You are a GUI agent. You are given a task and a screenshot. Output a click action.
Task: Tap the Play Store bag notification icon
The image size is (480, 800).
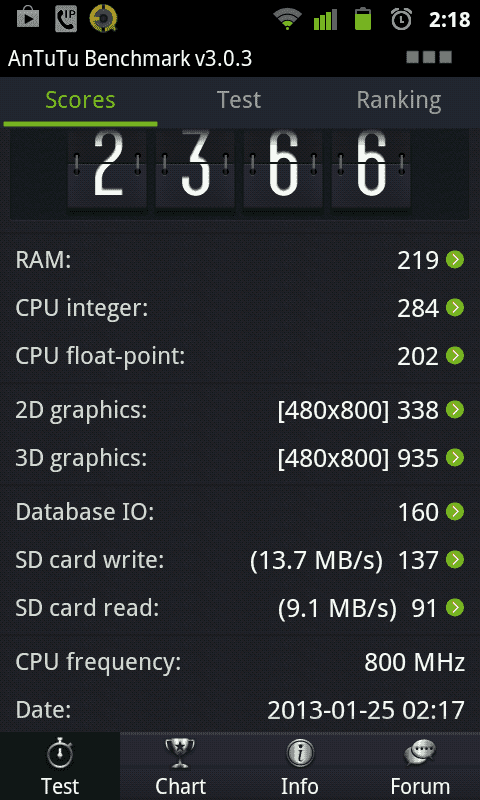tap(28, 19)
